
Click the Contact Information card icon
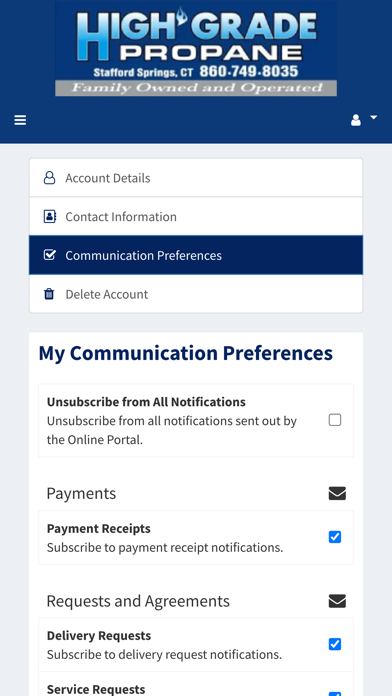[50, 217]
